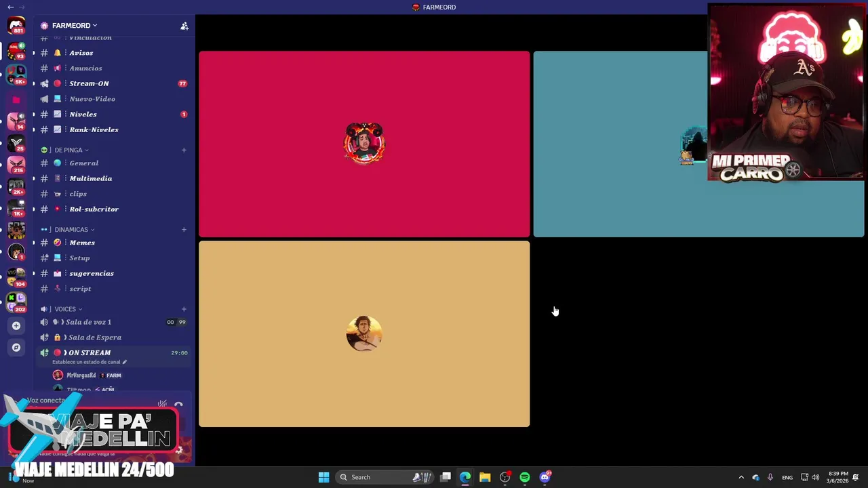868x488 pixels.
Task: Open the Nuevo-Video channel
Action: pos(113,99)
